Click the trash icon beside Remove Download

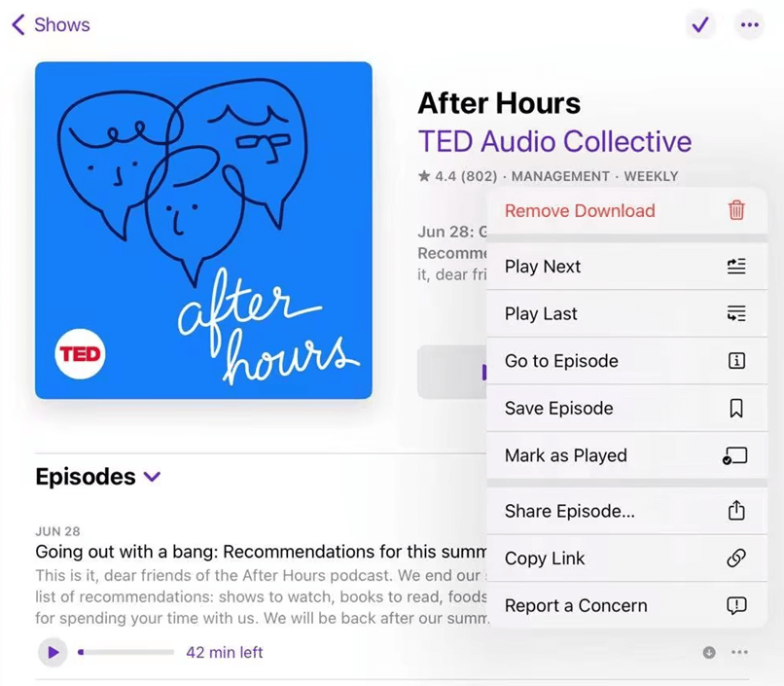(x=736, y=210)
